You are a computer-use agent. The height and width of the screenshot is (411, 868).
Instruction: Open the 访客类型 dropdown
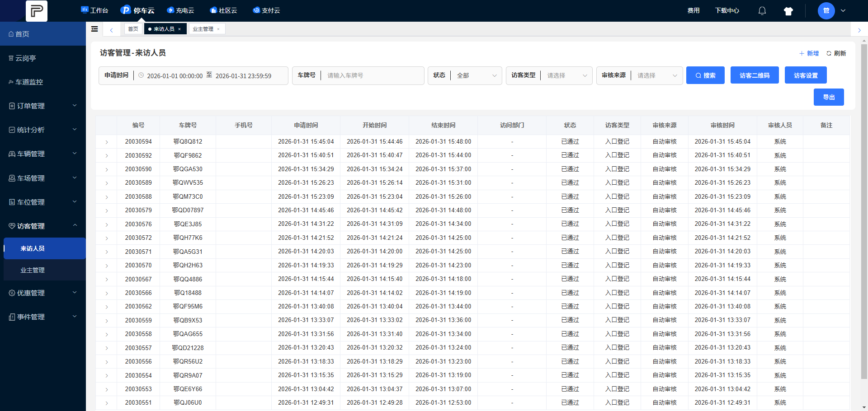click(567, 75)
